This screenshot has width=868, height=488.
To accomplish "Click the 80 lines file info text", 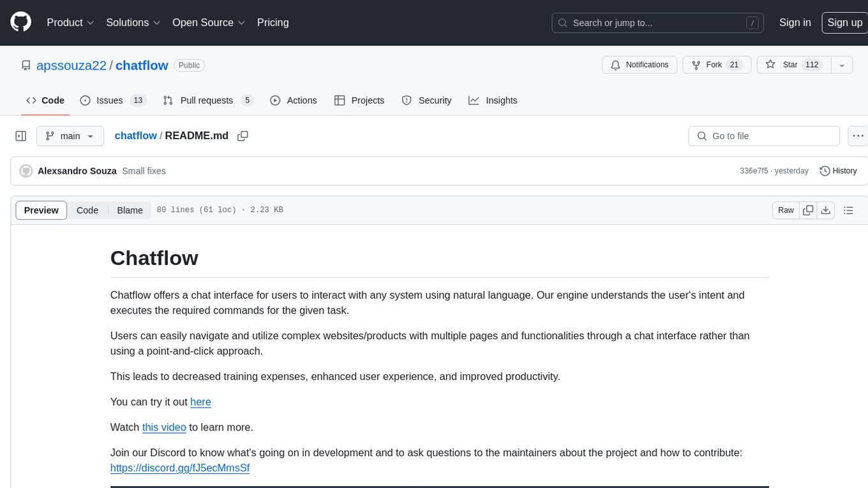I will pos(220,210).
